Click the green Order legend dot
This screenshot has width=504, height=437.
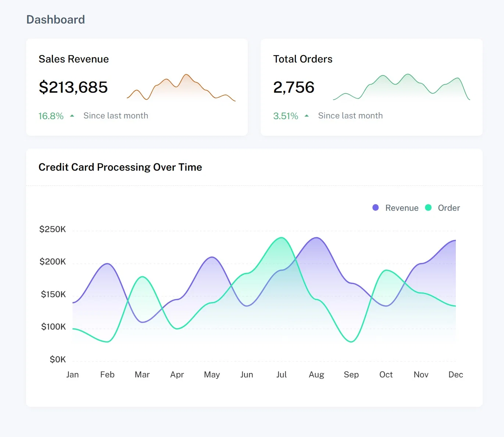(428, 208)
